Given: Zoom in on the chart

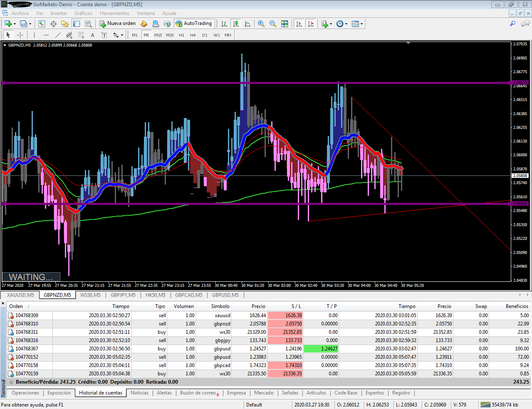Looking at the screenshot, I should tap(261, 24).
